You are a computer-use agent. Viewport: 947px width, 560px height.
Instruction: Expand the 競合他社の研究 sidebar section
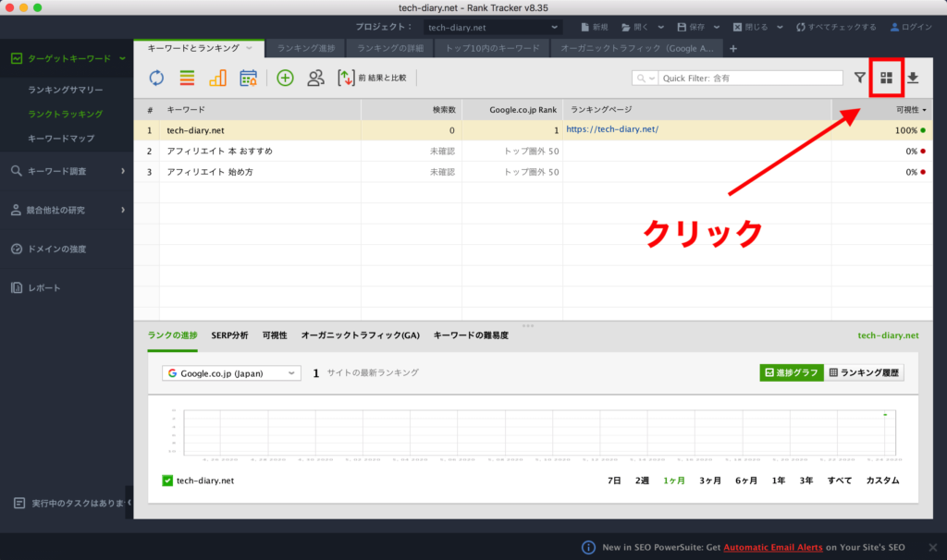[x=123, y=210]
